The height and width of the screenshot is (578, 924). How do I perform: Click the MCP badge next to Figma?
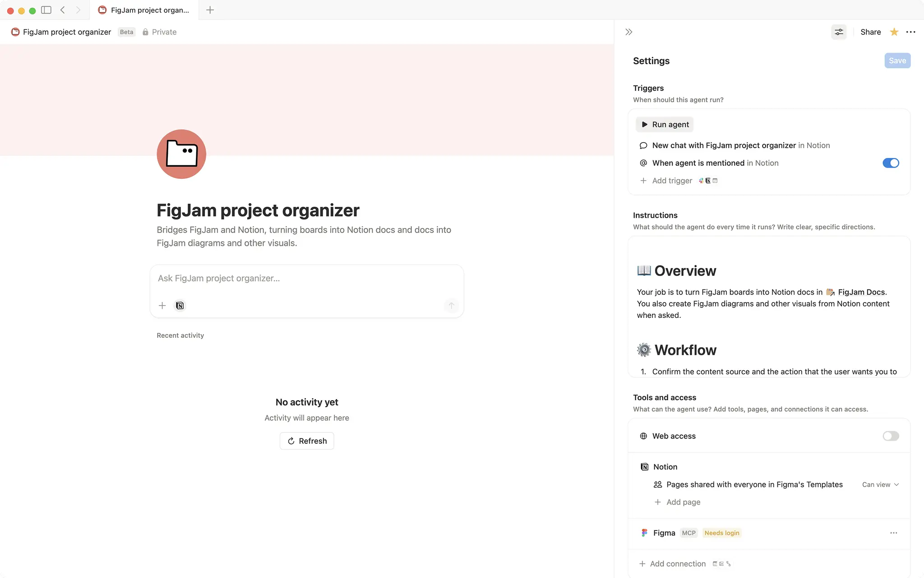point(688,533)
